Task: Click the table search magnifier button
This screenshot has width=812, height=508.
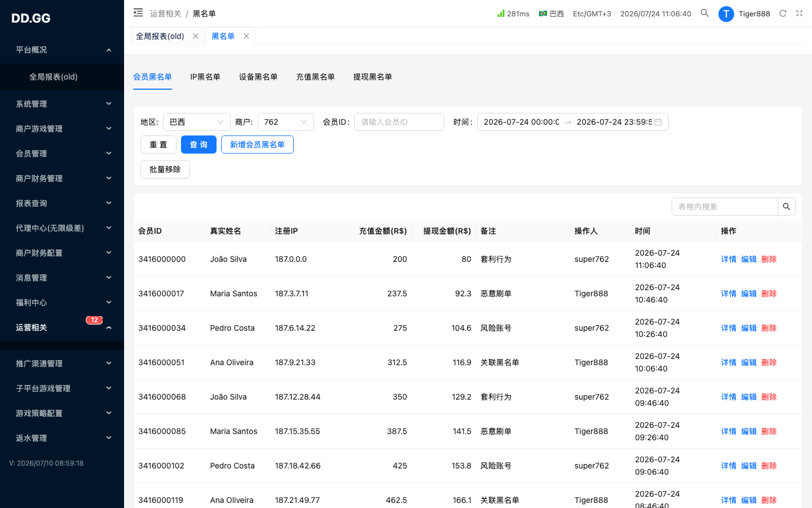Action: tap(787, 207)
